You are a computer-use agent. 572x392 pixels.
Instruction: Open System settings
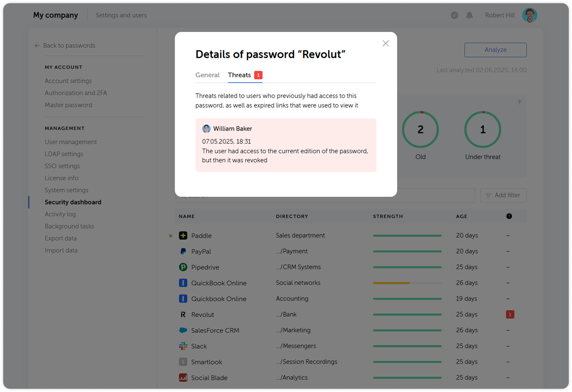pyautogui.click(x=66, y=190)
